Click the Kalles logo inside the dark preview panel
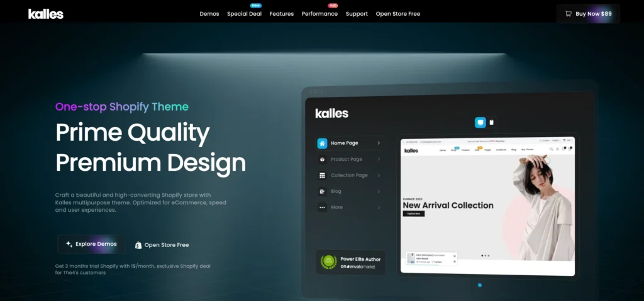The height and width of the screenshot is (301, 644). tap(332, 113)
